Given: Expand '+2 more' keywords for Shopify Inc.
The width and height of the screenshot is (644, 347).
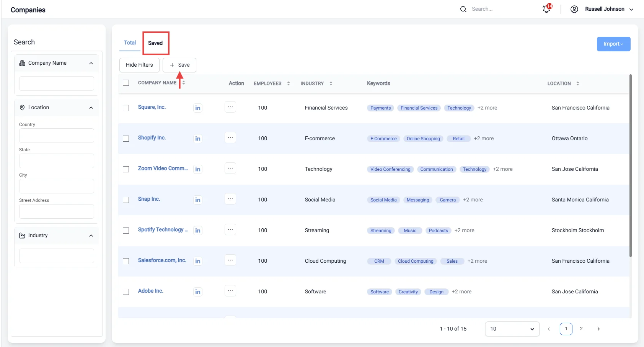Looking at the screenshot, I should 484,139.
